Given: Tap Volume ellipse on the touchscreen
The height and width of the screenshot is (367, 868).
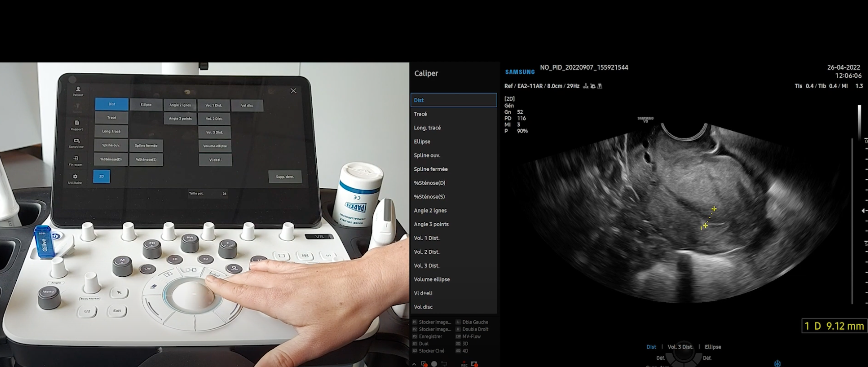Looking at the screenshot, I should click(215, 146).
